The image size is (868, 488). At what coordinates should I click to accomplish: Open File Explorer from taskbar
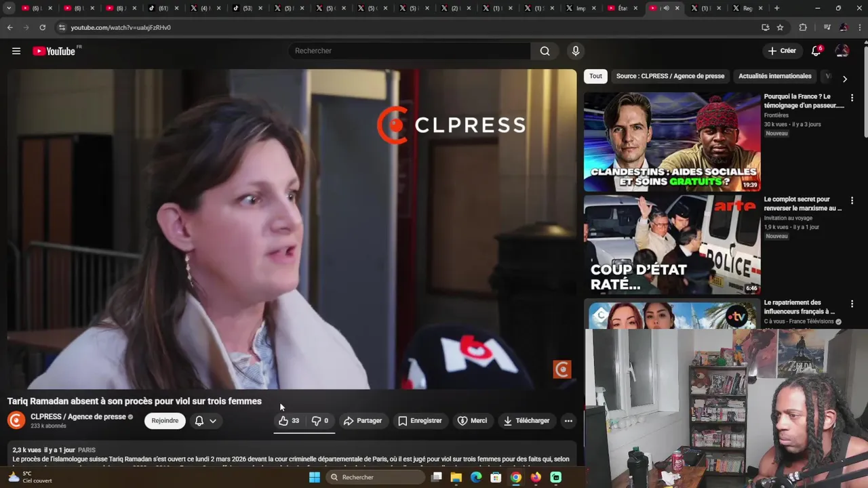[x=456, y=477]
